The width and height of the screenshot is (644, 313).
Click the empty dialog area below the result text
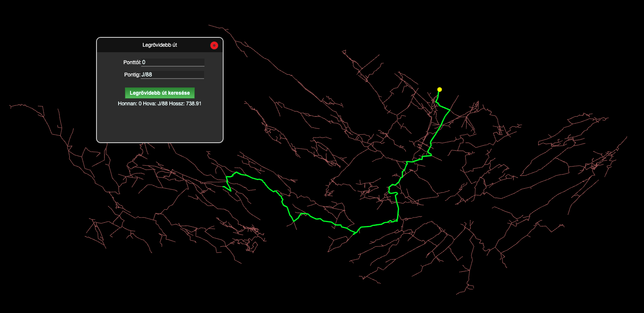pos(159,125)
